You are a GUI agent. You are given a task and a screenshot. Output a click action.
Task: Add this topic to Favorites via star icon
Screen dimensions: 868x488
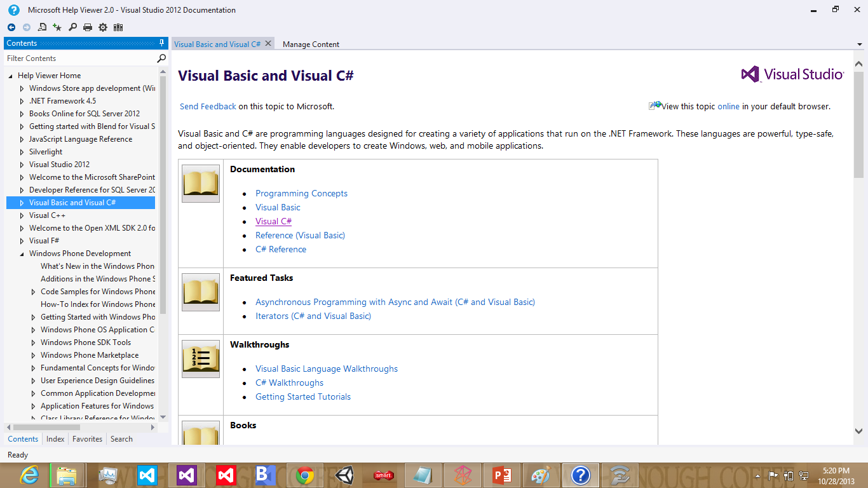pos(57,27)
